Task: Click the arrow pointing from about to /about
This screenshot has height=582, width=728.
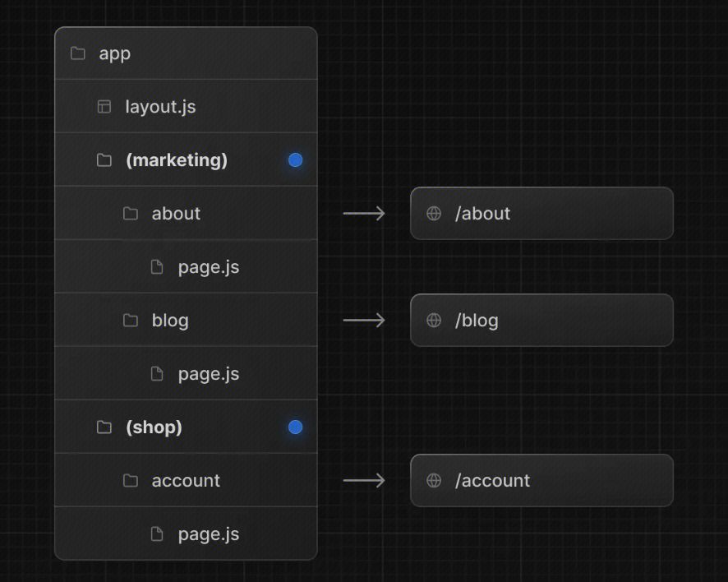Action: pyautogui.click(x=364, y=214)
